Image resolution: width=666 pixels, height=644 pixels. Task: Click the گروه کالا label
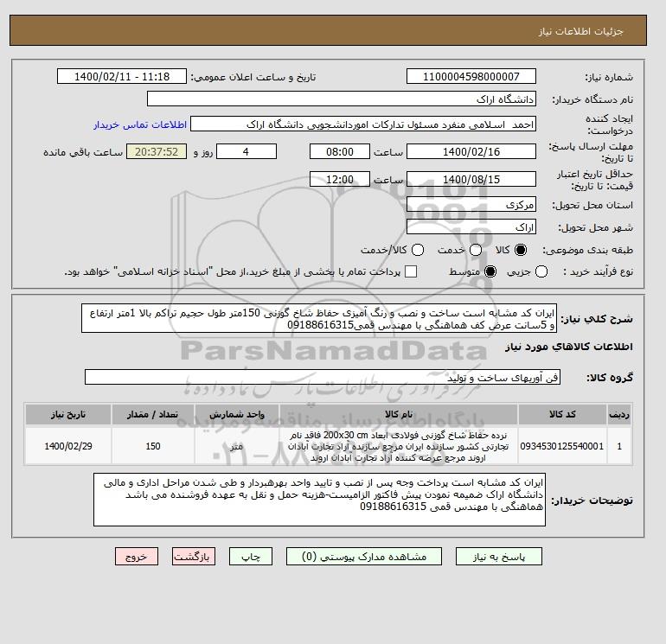[610, 378]
